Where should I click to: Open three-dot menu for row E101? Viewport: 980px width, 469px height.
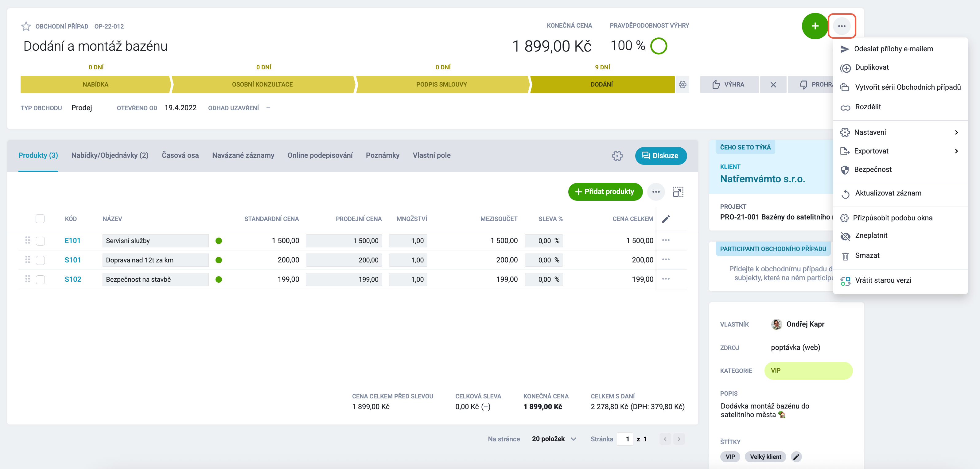point(666,240)
